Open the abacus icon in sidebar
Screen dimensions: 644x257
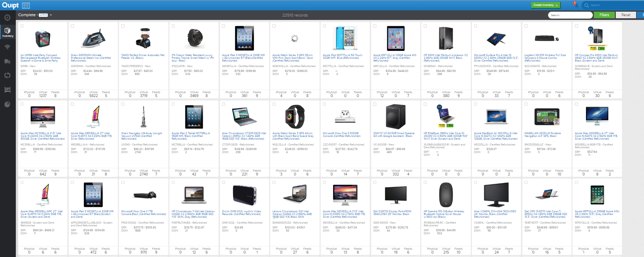click(x=7, y=90)
